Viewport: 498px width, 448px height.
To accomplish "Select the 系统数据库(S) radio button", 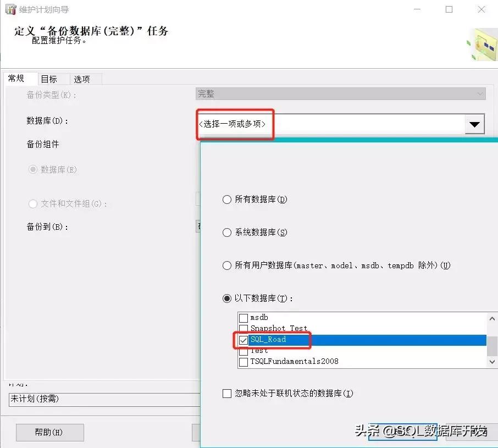I will click(x=227, y=233).
